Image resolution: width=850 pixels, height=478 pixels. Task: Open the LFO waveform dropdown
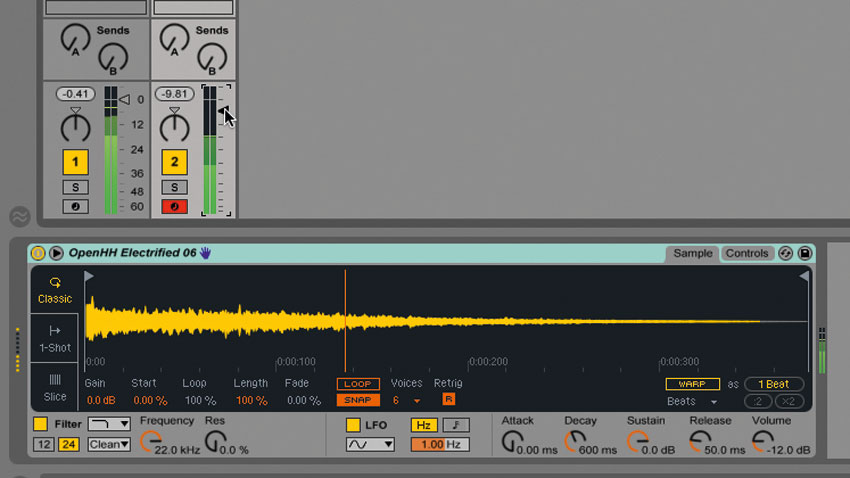click(x=370, y=444)
